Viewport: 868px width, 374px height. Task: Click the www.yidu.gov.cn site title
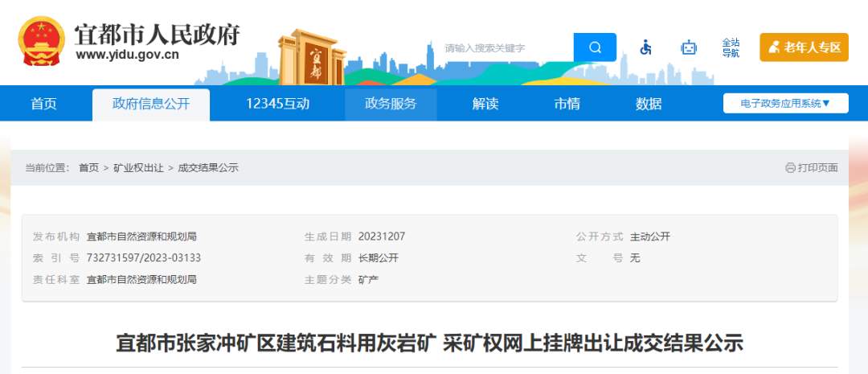pyautogui.click(x=127, y=55)
